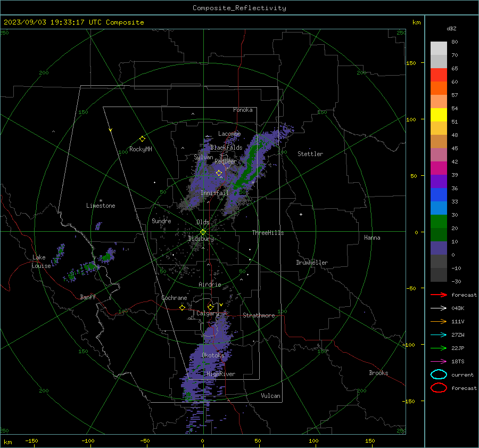Pick the bright green swatch between 30 and 20
Screen dimensions: 479x448
coord(439,222)
